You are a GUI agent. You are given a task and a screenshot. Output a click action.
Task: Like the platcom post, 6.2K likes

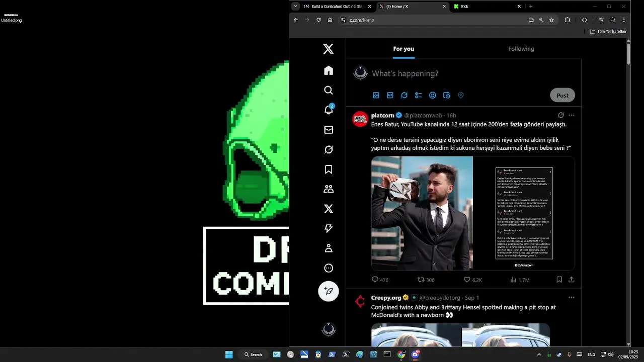click(472, 280)
